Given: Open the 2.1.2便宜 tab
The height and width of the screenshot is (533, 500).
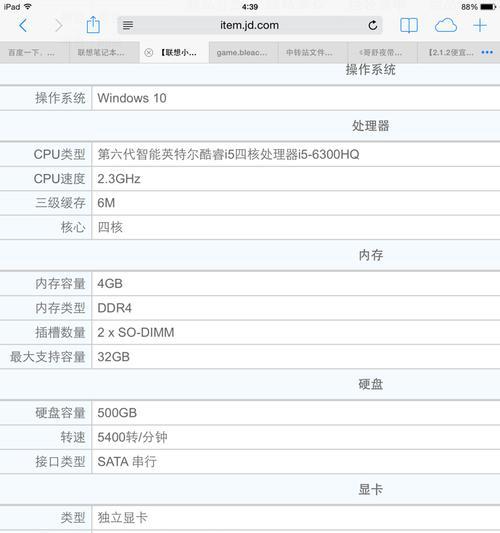Looking at the screenshot, I should [x=450, y=52].
